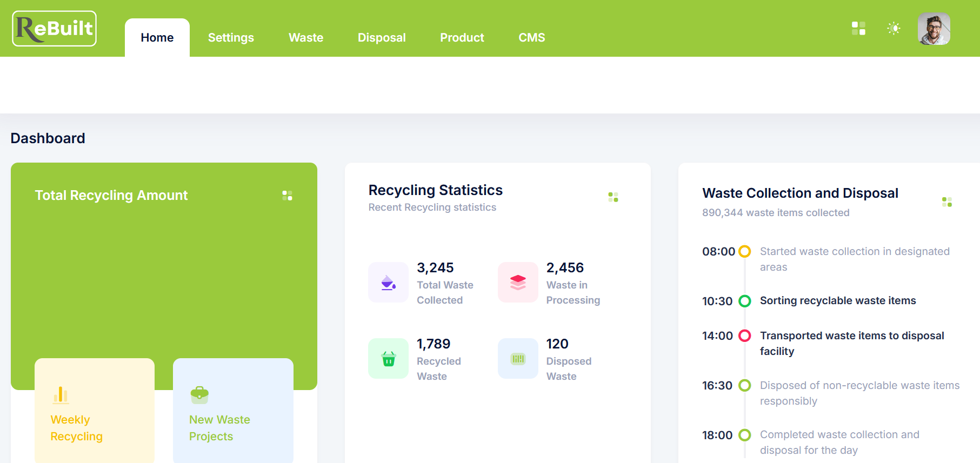The height and width of the screenshot is (463, 980).
Task: Open the Home tab
Action: click(157, 38)
